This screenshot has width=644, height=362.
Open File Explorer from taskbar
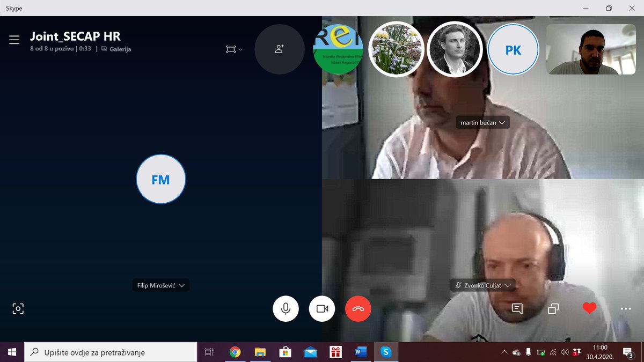click(x=260, y=352)
